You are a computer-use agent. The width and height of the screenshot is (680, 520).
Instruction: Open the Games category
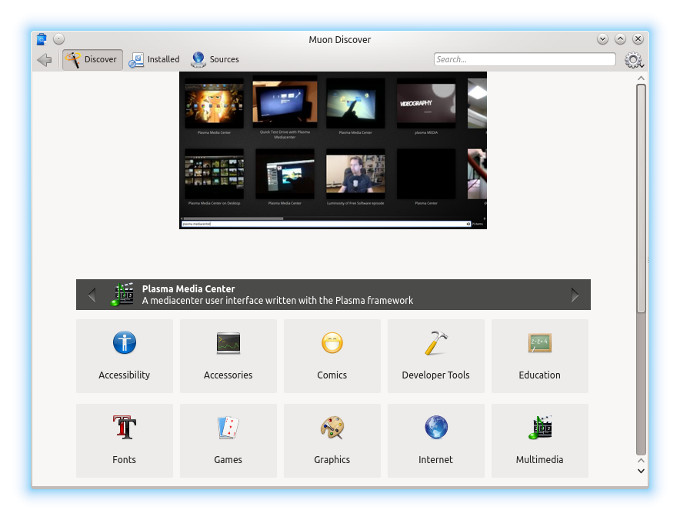click(x=228, y=441)
